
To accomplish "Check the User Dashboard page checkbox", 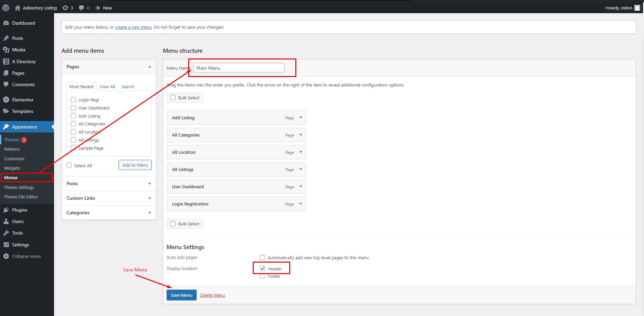I will click(73, 107).
